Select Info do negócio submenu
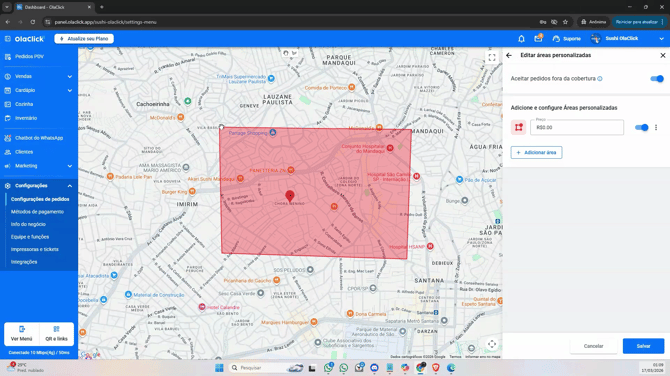 [x=28, y=224]
